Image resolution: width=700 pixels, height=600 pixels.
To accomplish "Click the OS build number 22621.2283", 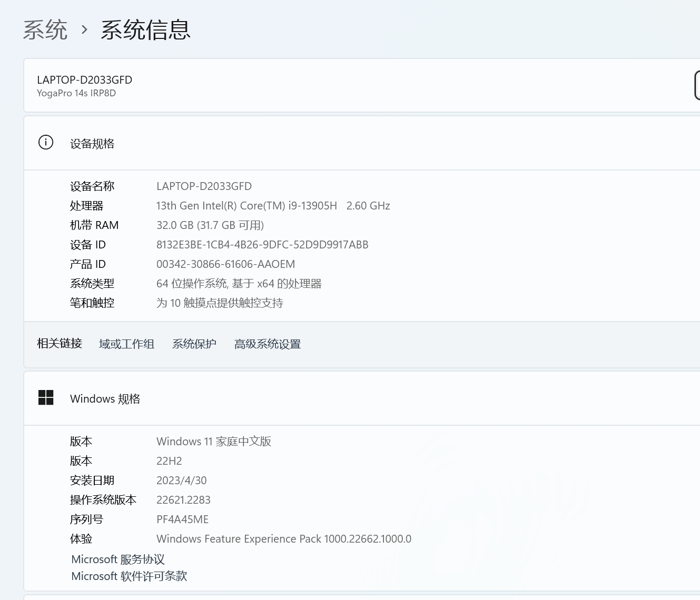I will [x=183, y=500].
